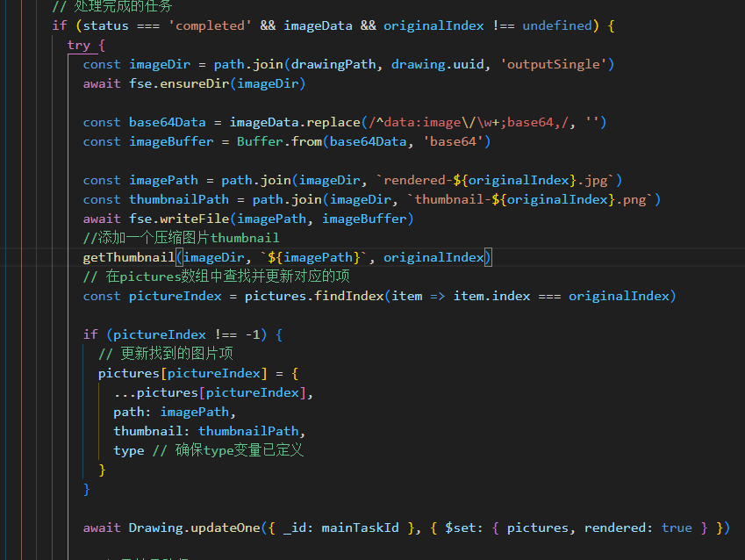Click the 在pictures数组中查找 comment
This screenshot has height=560, width=745.
[x=217, y=276]
